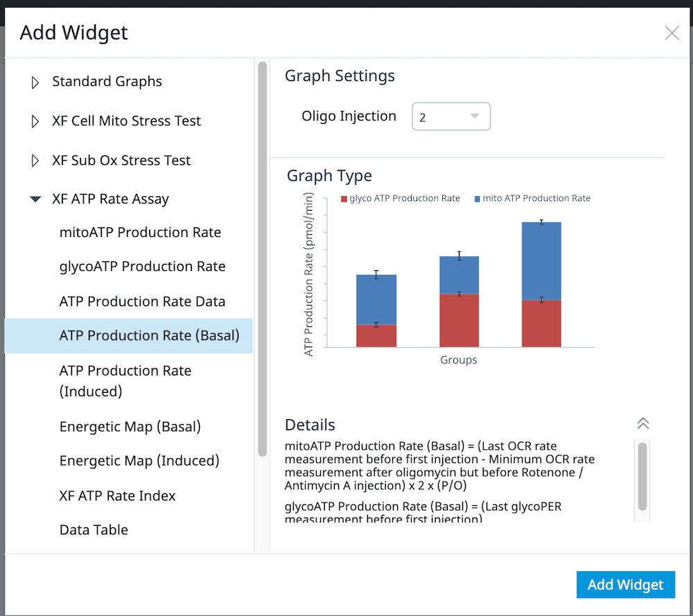Select Energetic Map (Basal) widget
Image resolution: width=693 pixels, height=616 pixels.
130,427
